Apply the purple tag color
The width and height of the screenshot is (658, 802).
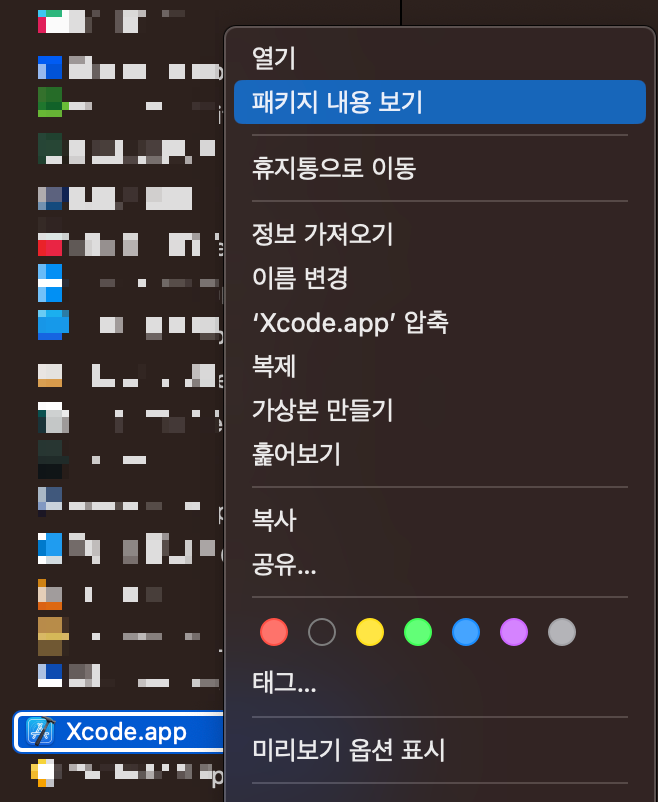coord(514,632)
